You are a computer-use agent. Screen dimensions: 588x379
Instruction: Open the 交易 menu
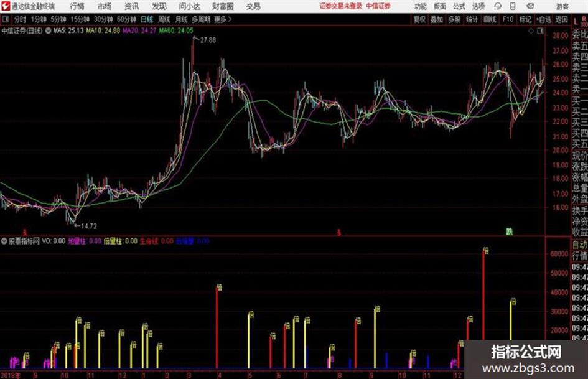[253, 6]
